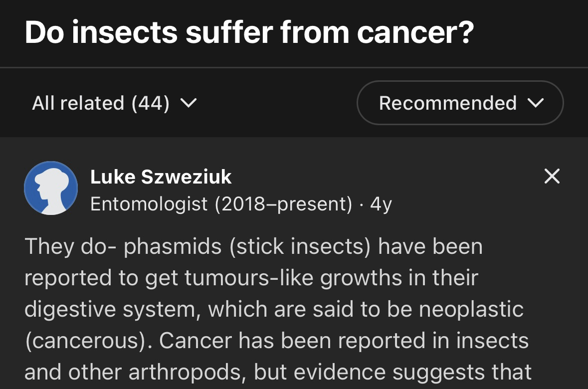Open the author name Luke Szweziuk
This screenshot has height=389, width=588.
(161, 176)
